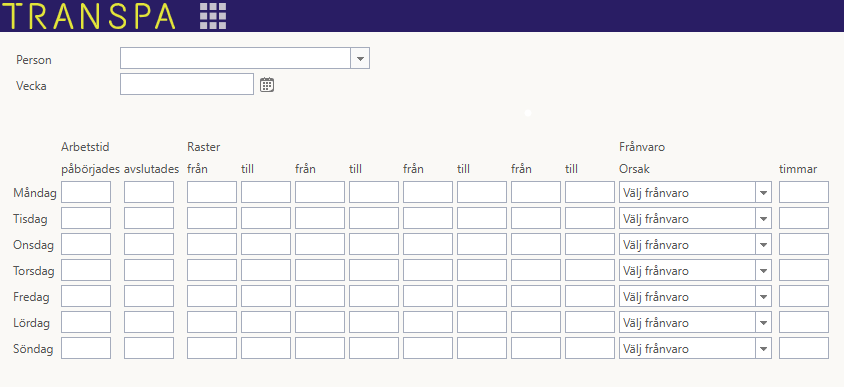Screen dimensions: 844x387
Task: Click Lördag avslutades time field
Action: tap(149, 322)
